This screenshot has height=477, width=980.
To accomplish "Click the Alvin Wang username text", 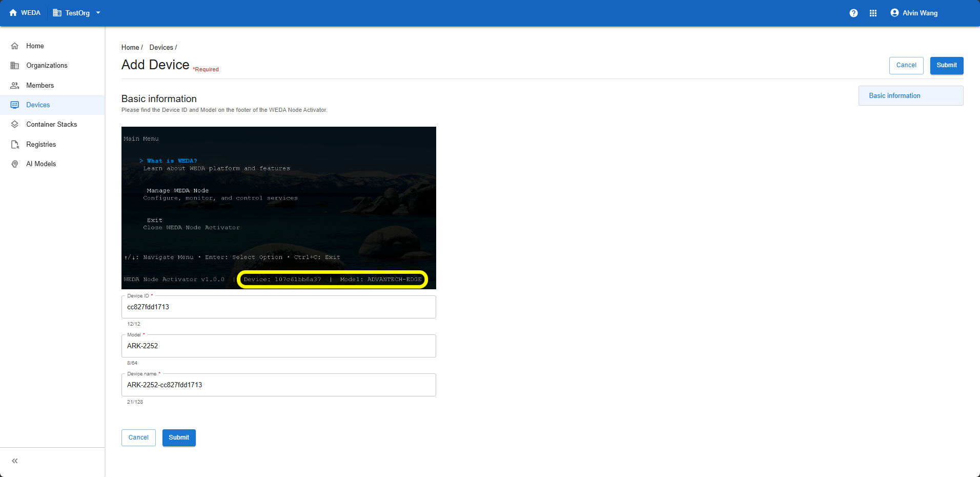I will point(920,13).
